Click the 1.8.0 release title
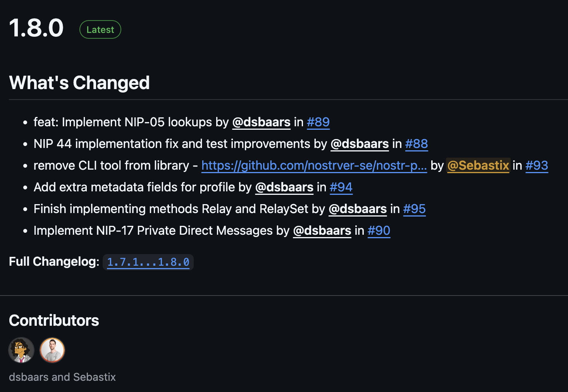The height and width of the screenshot is (392, 568). 36,28
